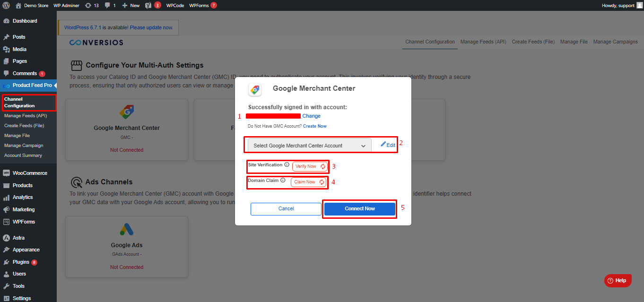The width and height of the screenshot is (644, 302).
Task: Click the Verify Now button
Action: [x=310, y=166]
